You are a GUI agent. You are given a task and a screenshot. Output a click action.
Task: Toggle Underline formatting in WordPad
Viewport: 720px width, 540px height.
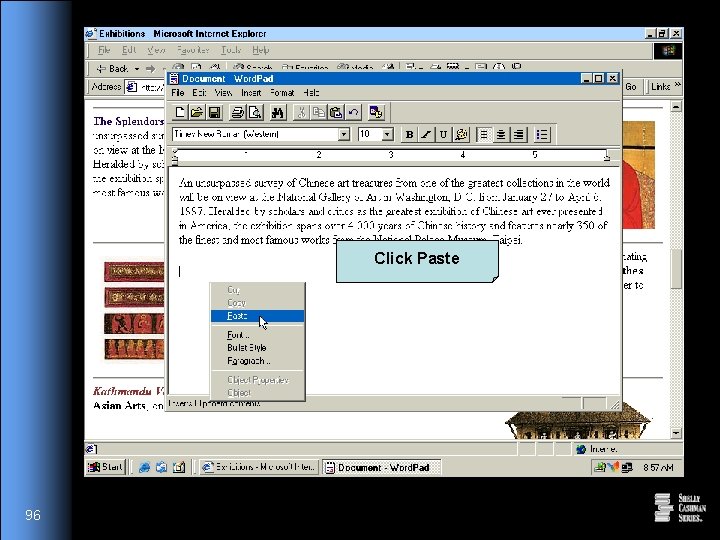(443, 135)
